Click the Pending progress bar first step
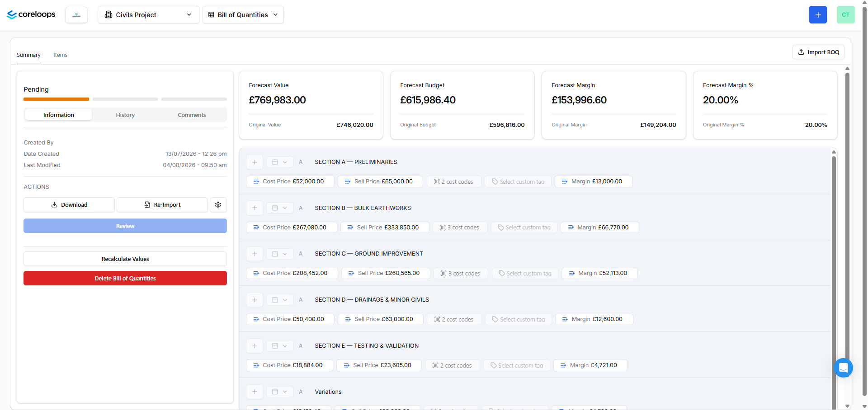 [56, 99]
